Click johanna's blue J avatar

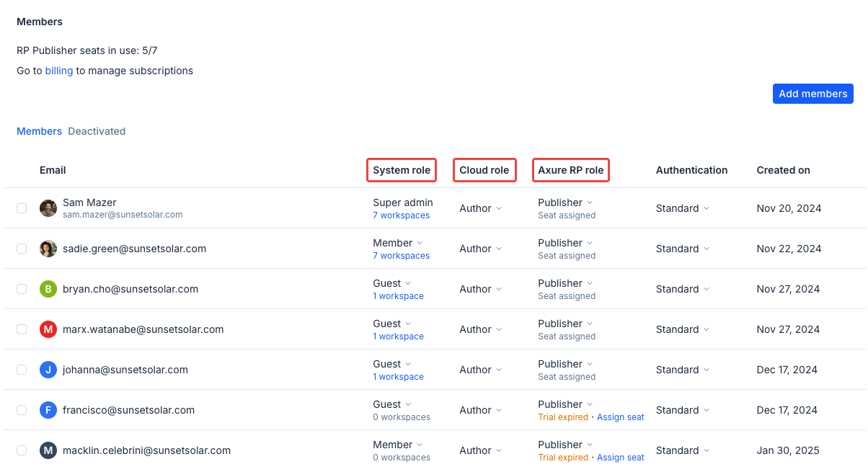pyautogui.click(x=48, y=370)
